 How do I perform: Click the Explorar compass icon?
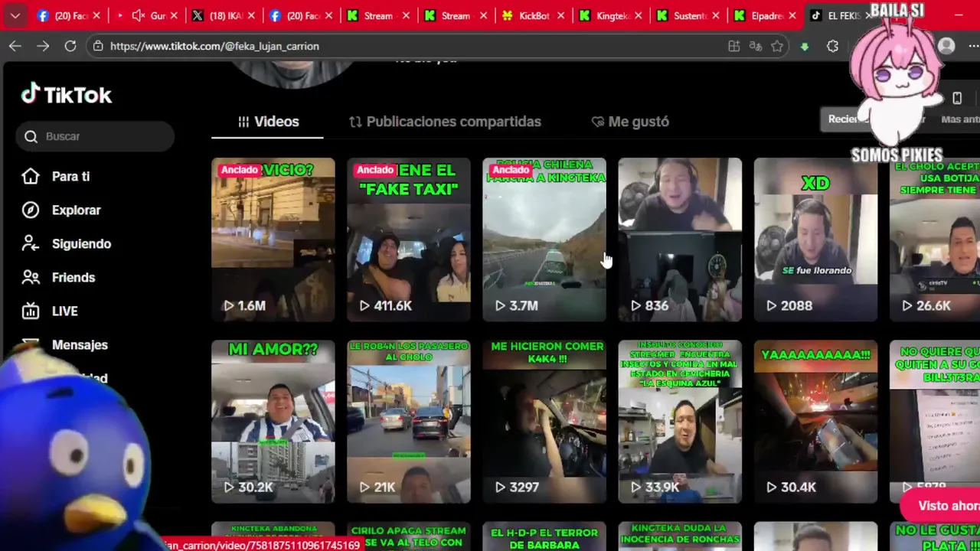31,210
